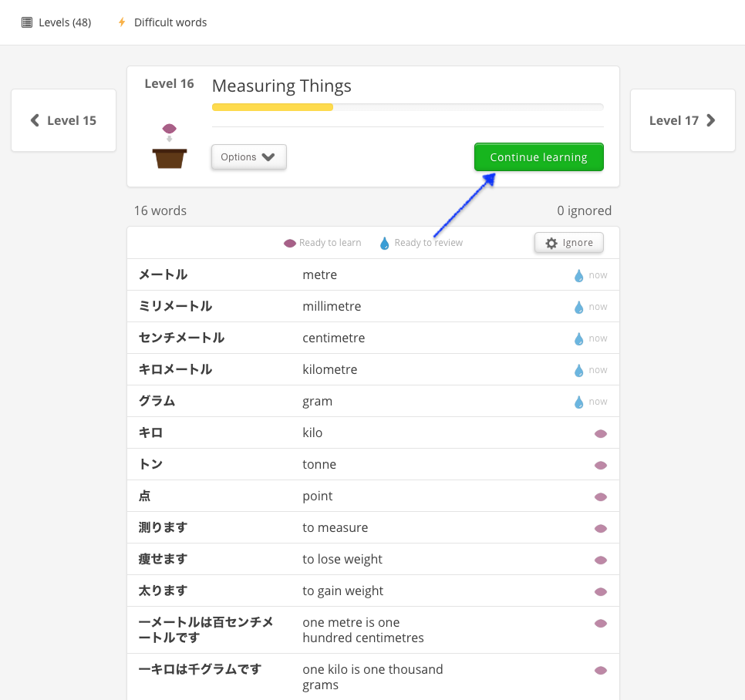Click the word ミリメートル
The image size is (745, 700).
coord(175,306)
